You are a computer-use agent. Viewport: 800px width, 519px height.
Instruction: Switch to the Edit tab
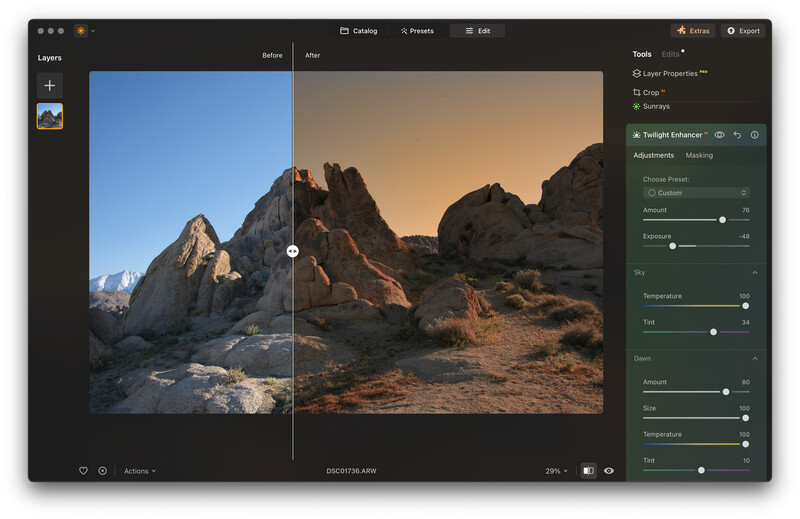pos(478,31)
